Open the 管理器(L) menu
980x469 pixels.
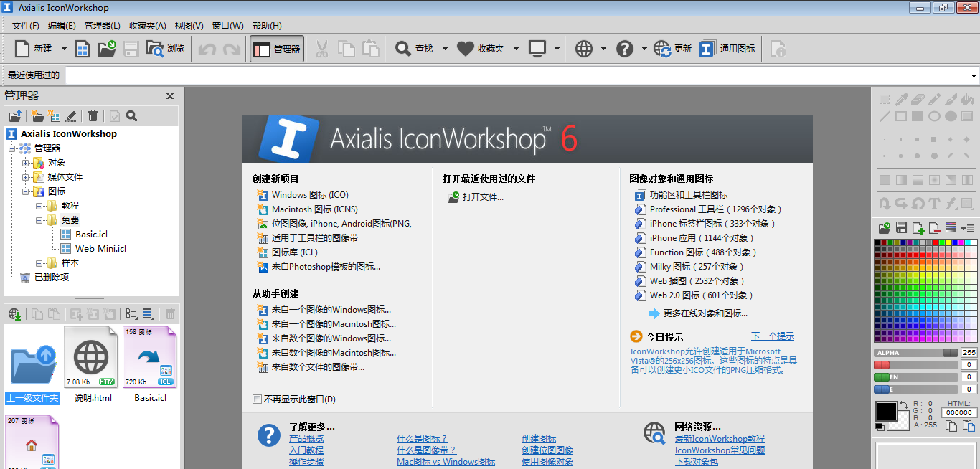[103, 26]
